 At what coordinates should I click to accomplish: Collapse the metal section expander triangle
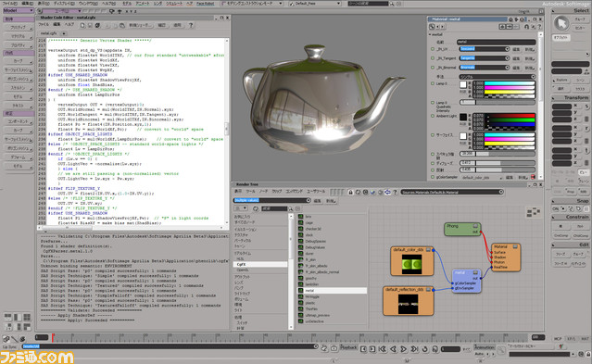[x=430, y=34]
